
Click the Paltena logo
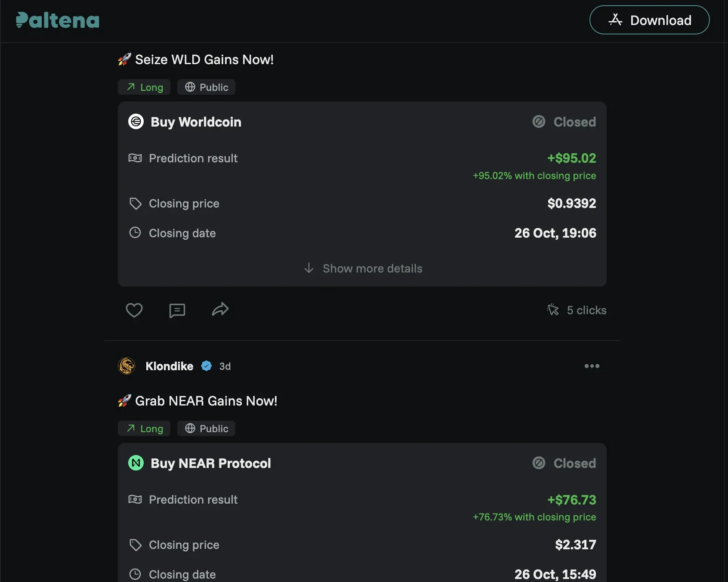click(x=57, y=20)
